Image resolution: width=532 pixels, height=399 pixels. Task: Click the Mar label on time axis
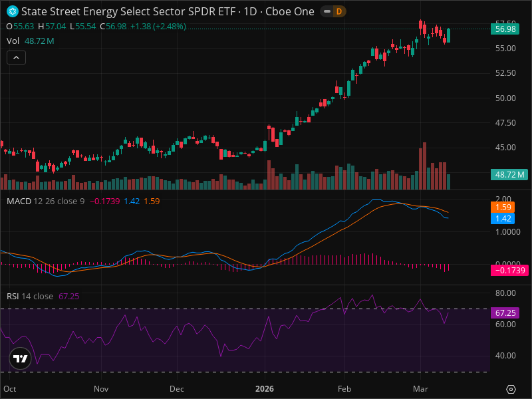coord(420,389)
